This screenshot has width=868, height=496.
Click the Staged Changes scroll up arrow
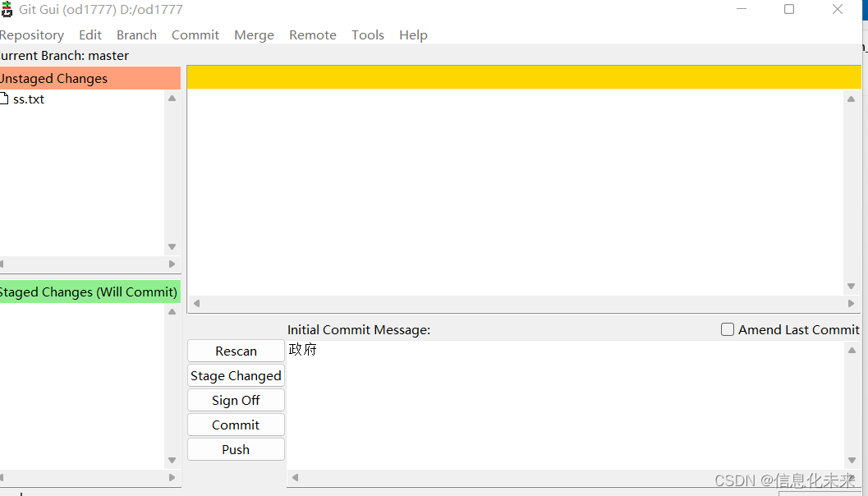click(x=172, y=312)
